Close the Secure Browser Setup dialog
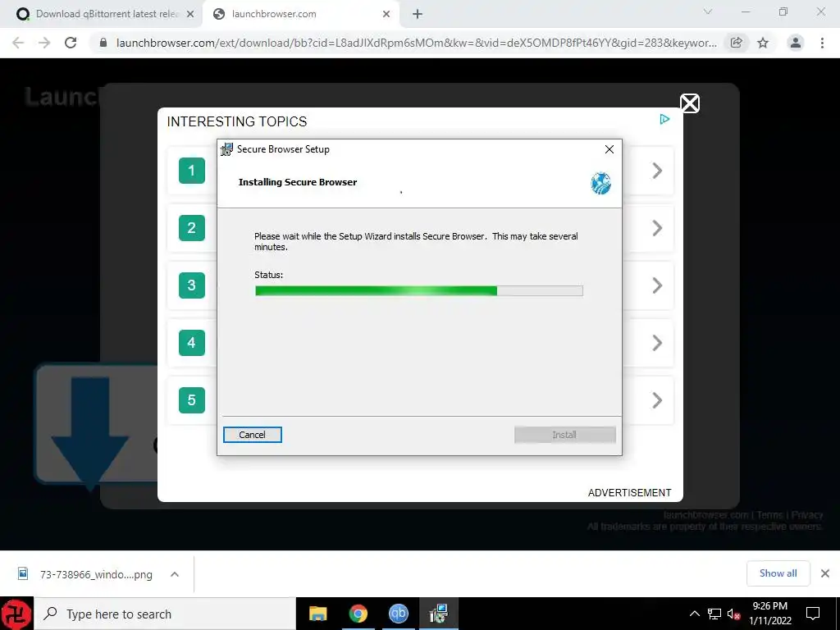This screenshot has height=630, width=840. click(x=609, y=149)
